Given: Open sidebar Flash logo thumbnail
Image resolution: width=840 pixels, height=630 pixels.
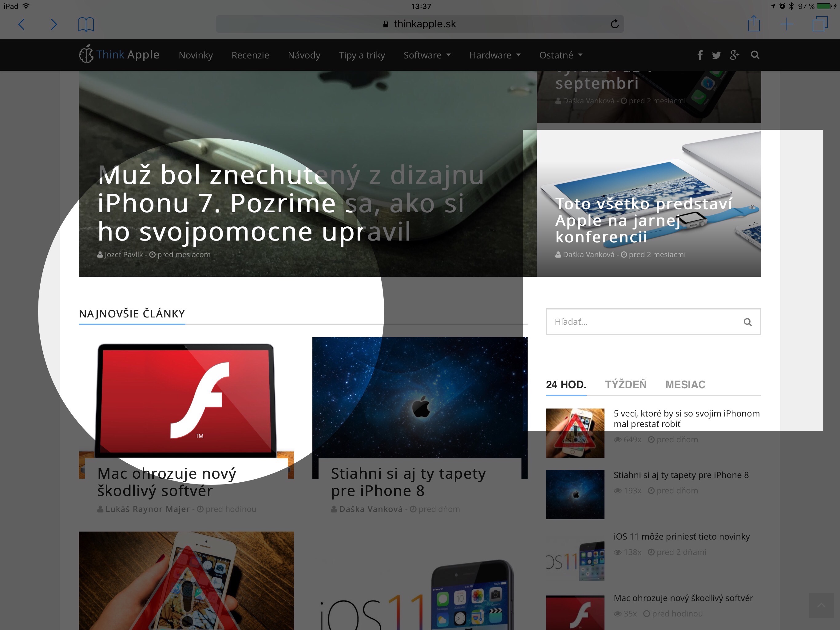Looking at the screenshot, I should (x=575, y=612).
